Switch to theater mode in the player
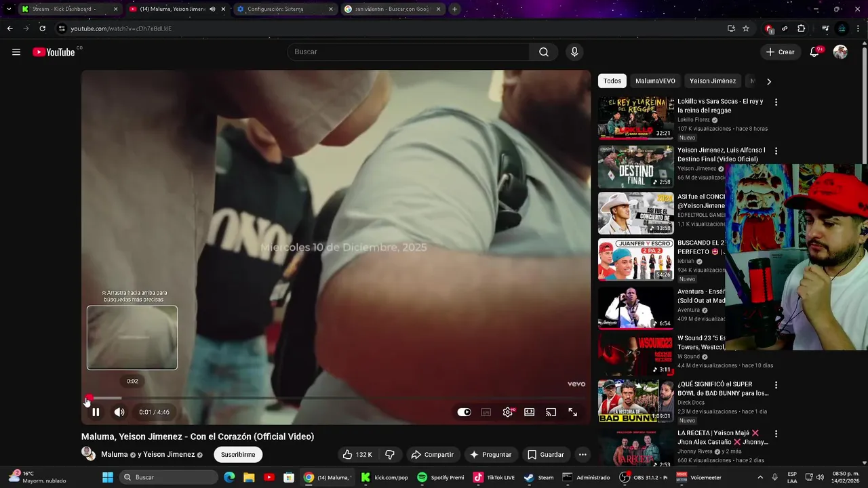Viewport: 868px width, 488px height. tap(530, 412)
